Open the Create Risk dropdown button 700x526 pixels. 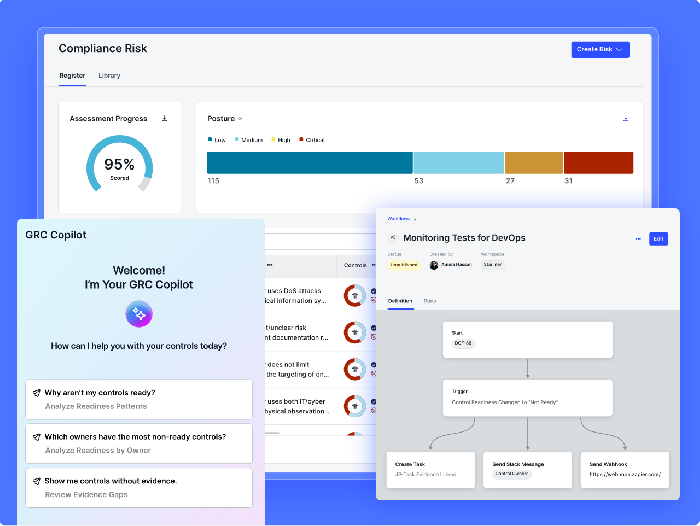tap(600, 50)
